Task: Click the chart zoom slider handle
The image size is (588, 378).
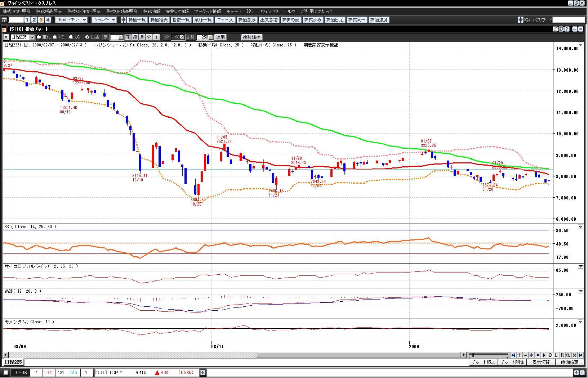Action: click(x=473, y=355)
